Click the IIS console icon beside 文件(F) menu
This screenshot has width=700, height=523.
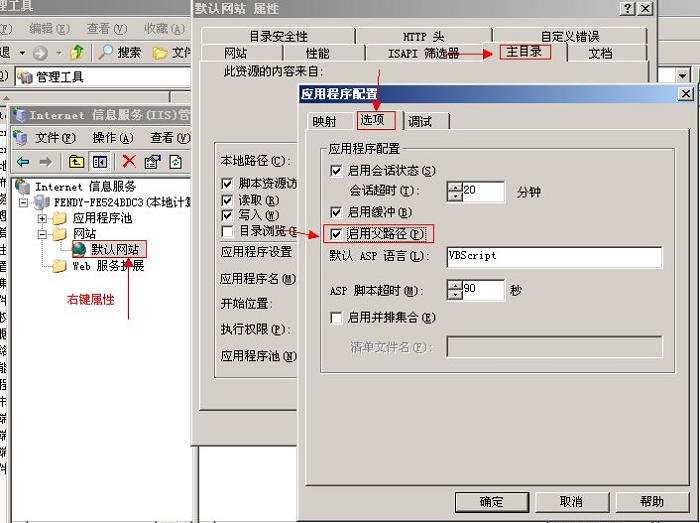(20, 137)
